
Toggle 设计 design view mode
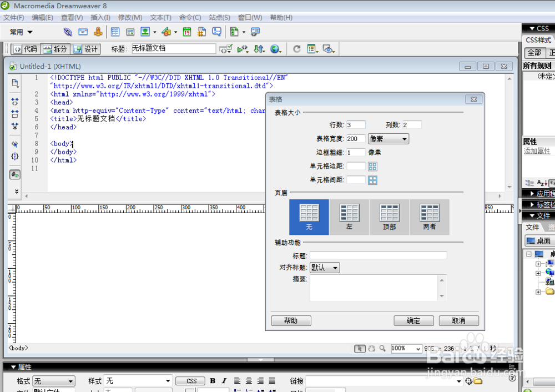click(89, 49)
